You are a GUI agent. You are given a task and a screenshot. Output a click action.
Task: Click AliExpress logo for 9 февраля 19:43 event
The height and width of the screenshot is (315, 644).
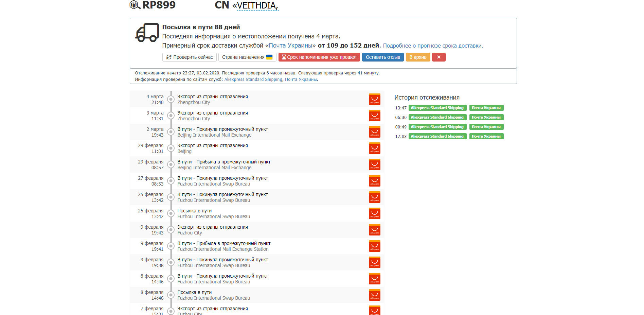pyautogui.click(x=375, y=230)
